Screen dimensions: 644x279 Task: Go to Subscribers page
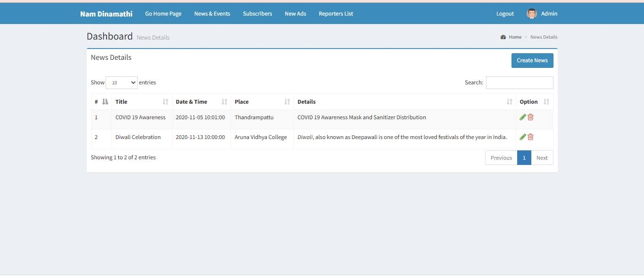pos(257,14)
